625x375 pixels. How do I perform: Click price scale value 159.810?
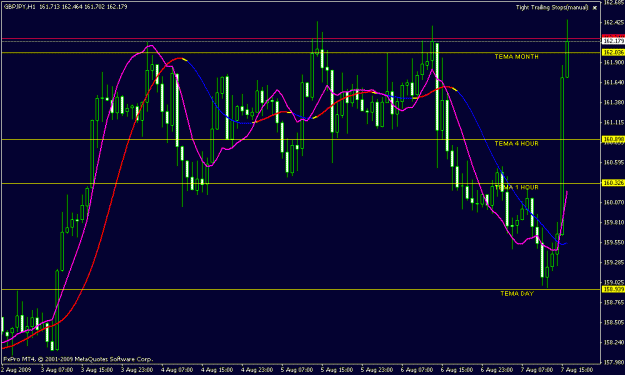pyautogui.click(x=614, y=222)
